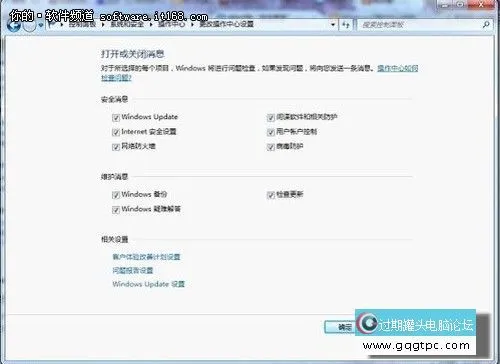The width and height of the screenshot is (500, 364).
Task: Toggle the 用户帐户控制 checkbox
Action: 271,132
